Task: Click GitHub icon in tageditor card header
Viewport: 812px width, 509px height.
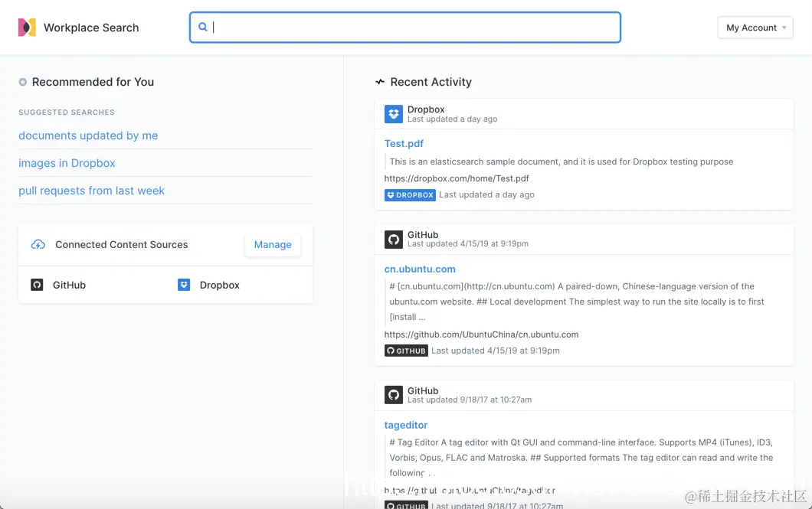Action: (394, 395)
